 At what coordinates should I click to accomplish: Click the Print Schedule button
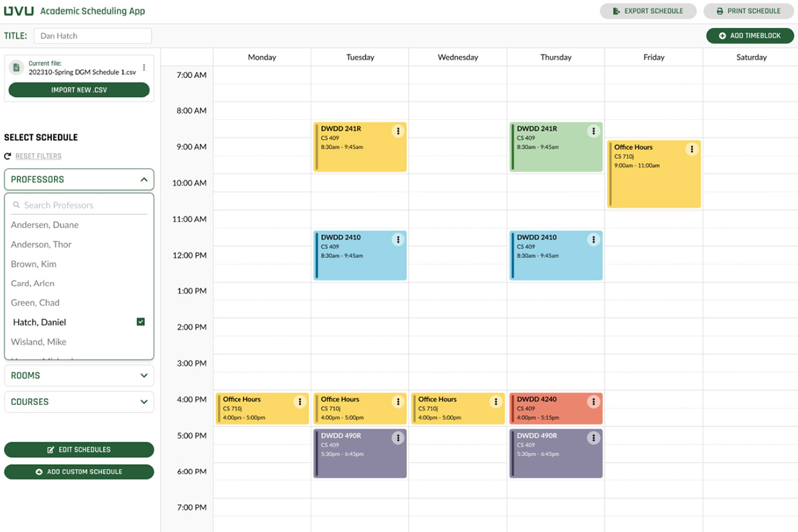click(x=748, y=11)
